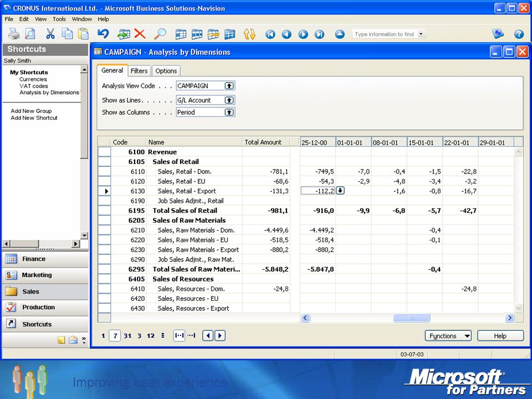Click the yellow note icon in shortcuts footer

click(x=62, y=340)
